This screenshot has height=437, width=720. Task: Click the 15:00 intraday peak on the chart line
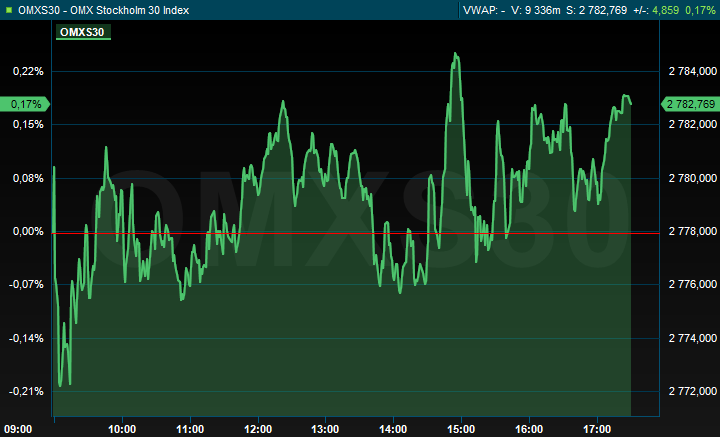[x=455, y=54]
